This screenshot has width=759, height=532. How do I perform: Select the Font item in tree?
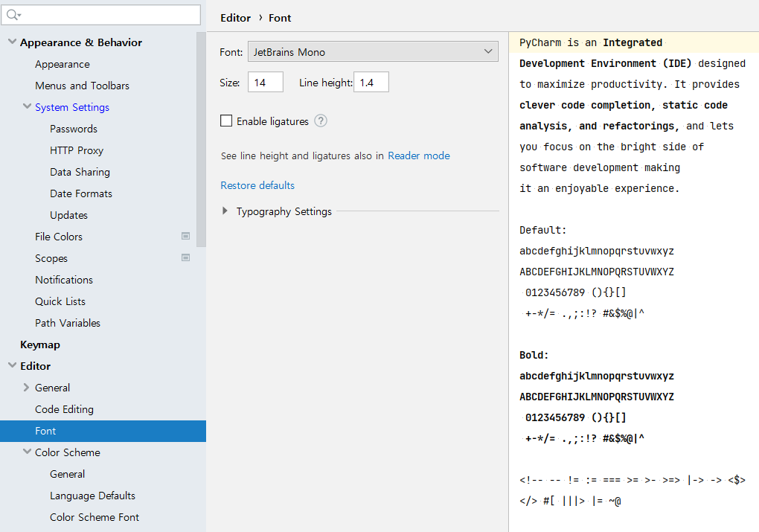pos(103,431)
